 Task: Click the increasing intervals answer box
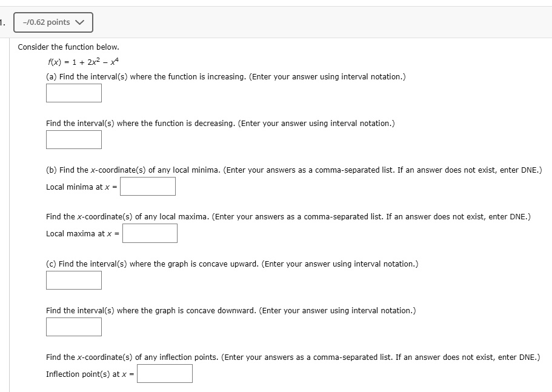point(73,93)
